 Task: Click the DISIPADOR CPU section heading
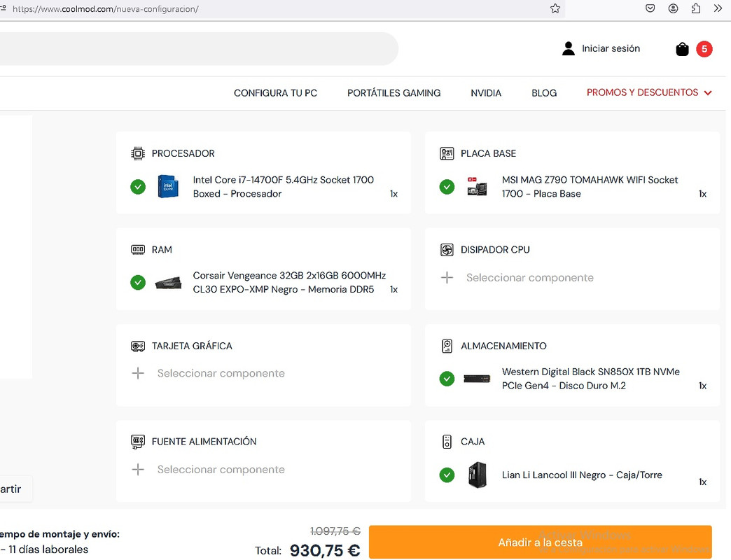(495, 250)
